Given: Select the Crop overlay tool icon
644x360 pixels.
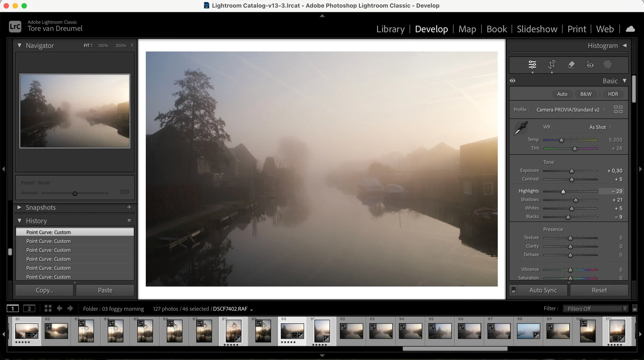Looking at the screenshot, I should [552, 64].
